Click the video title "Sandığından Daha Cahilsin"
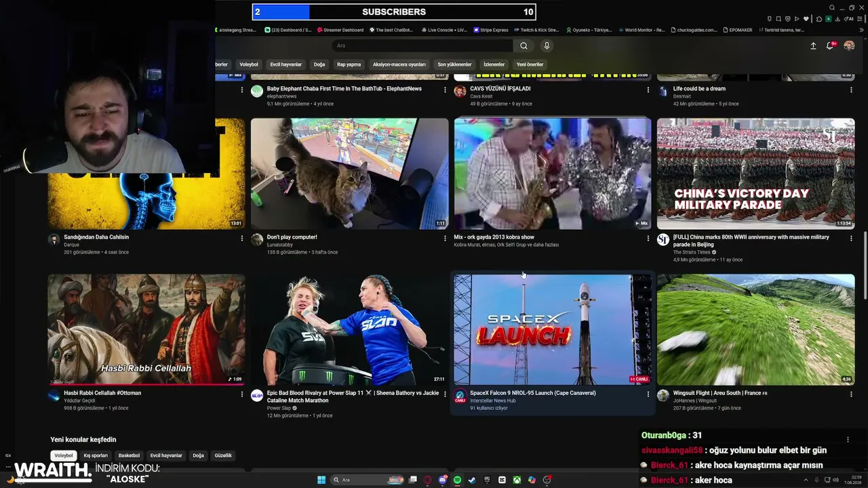 96,237
